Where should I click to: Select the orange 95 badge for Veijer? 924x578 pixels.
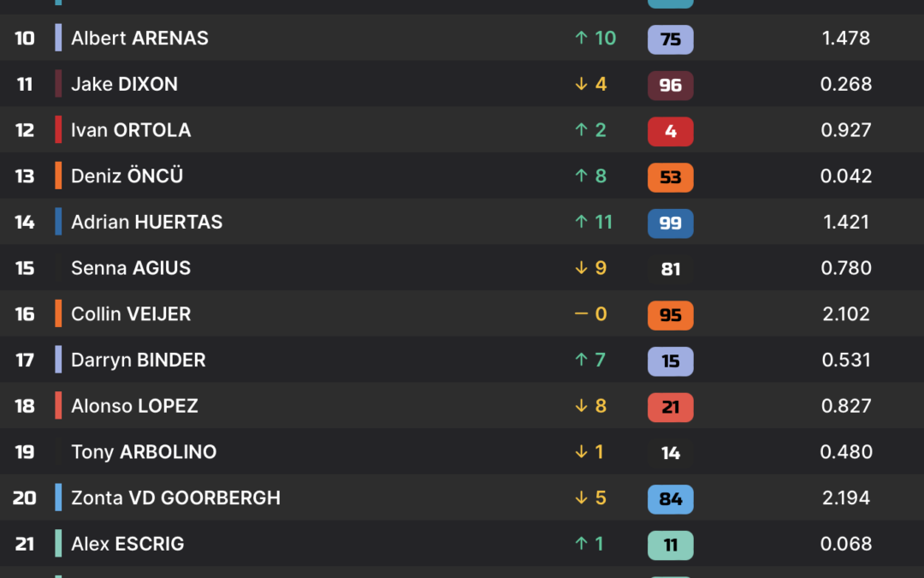[670, 315]
